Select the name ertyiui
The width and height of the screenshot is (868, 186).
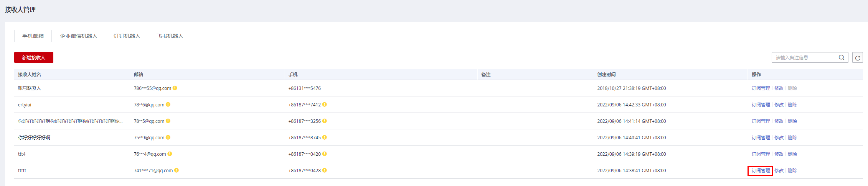[25, 105]
